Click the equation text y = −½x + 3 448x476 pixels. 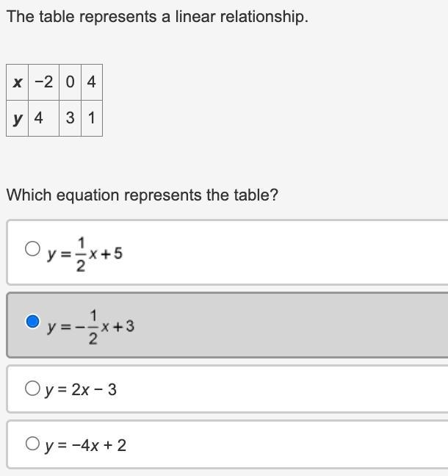(x=90, y=327)
